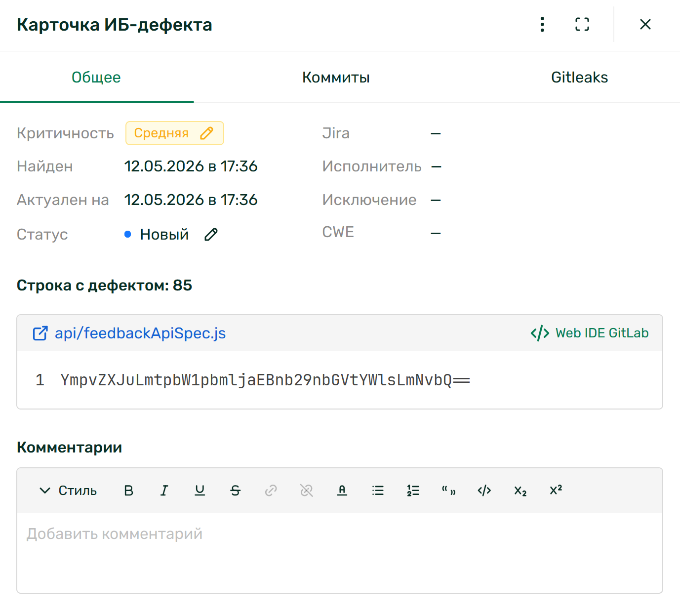This screenshot has width=680, height=616.
Task: Toggle bold formatting in the comment editor
Action: 129,491
